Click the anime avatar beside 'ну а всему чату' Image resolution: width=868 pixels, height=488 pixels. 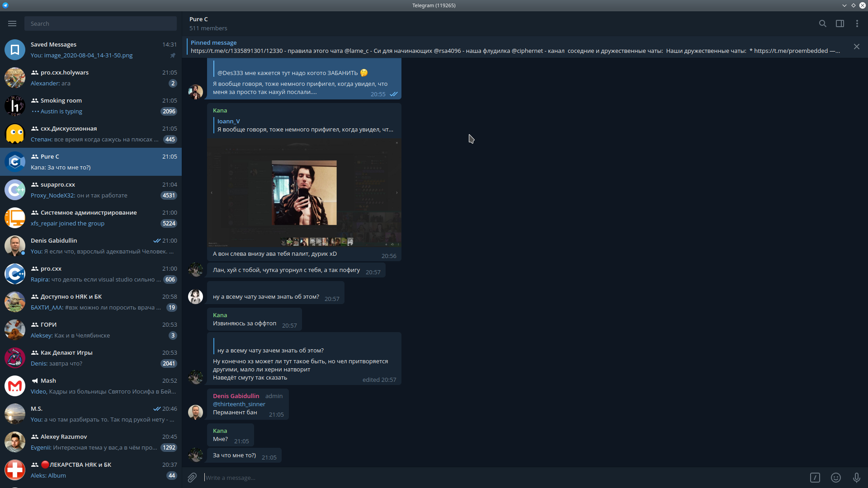[x=195, y=296]
